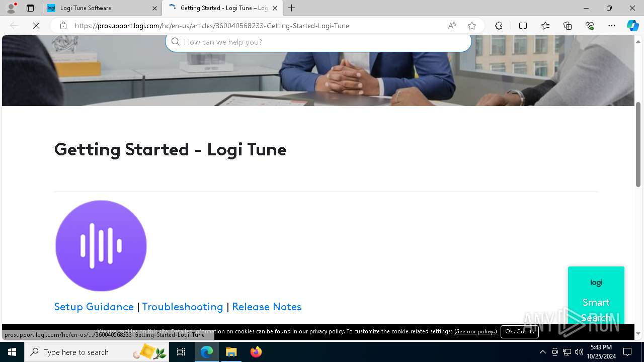Open the Troubleshooting link
The width and height of the screenshot is (644, 362).
pyautogui.click(x=183, y=307)
